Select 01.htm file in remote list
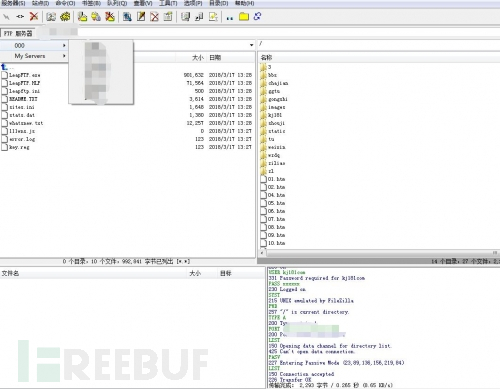This screenshot has width=500, height=389. tap(276, 179)
